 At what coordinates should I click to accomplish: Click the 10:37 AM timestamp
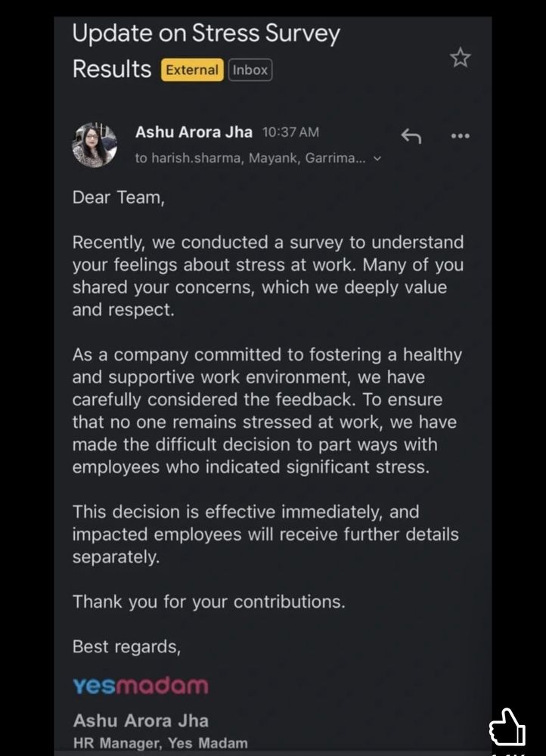point(290,132)
